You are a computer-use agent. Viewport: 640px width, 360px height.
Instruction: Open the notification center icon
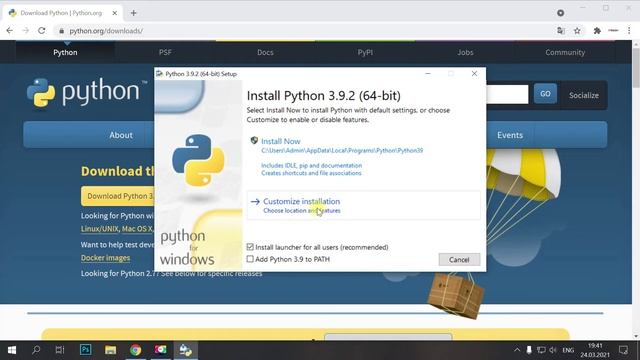tap(623, 350)
